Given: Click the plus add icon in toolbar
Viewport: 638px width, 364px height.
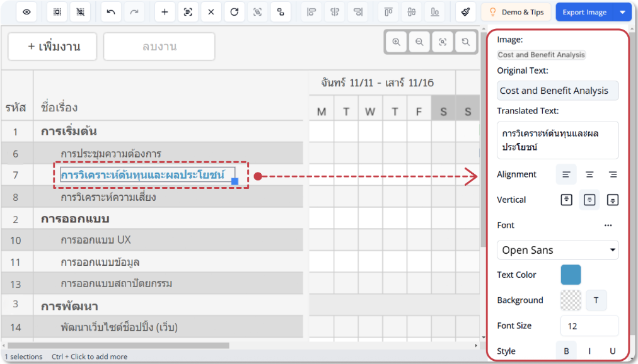Looking at the screenshot, I should pyautogui.click(x=165, y=12).
